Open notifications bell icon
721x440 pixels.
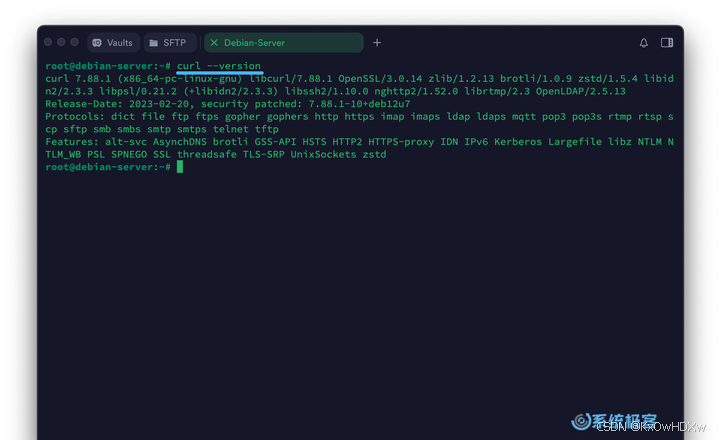tap(644, 43)
